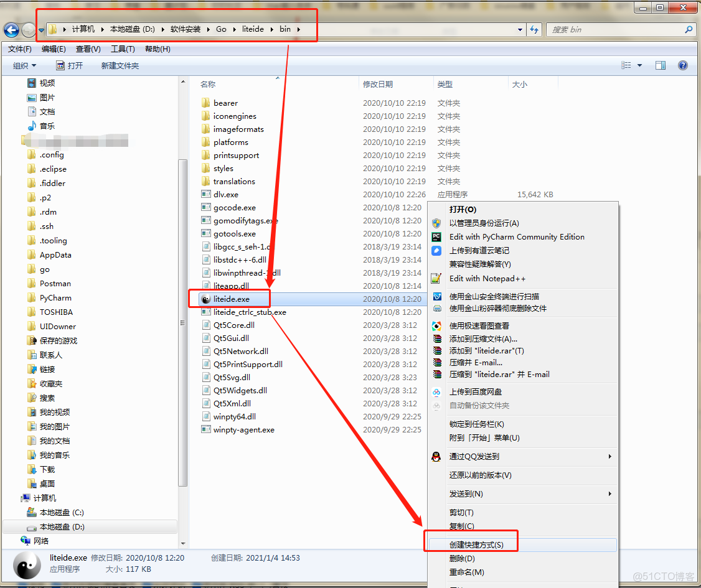Select the platforms folder icon

click(x=205, y=142)
